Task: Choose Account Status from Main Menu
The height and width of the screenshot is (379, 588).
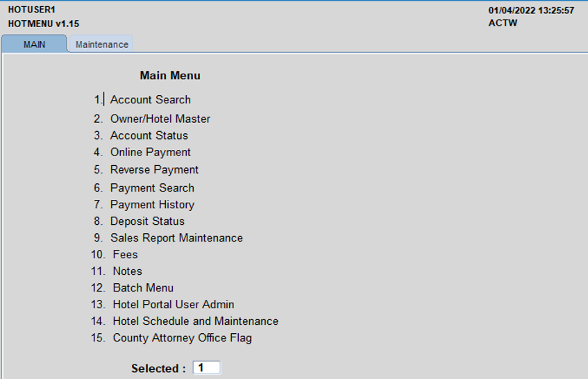Action: pyautogui.click(x=149, y=135)
